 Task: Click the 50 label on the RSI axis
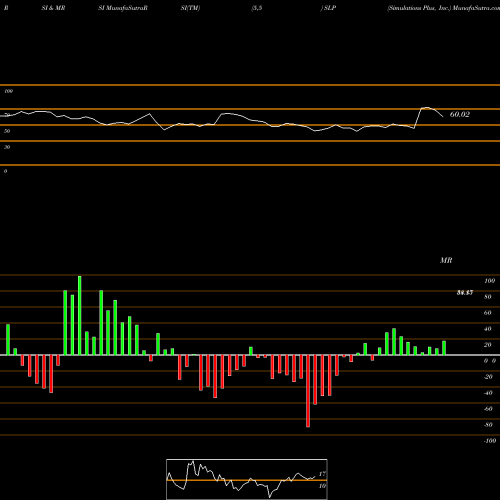click(7, 131)
